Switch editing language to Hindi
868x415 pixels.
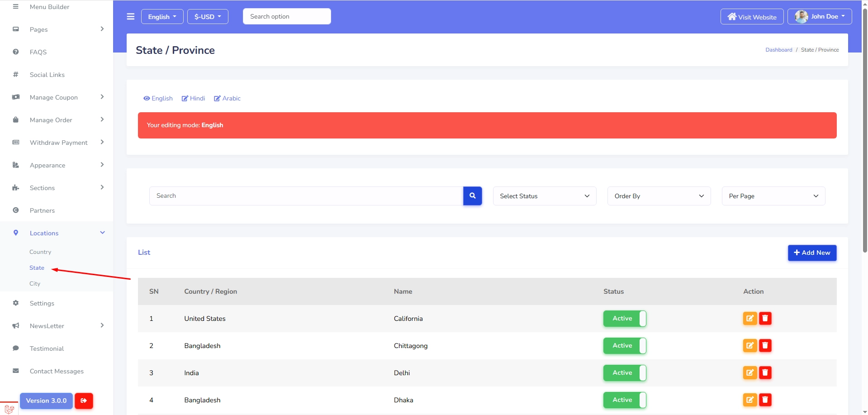pos(193,98)
